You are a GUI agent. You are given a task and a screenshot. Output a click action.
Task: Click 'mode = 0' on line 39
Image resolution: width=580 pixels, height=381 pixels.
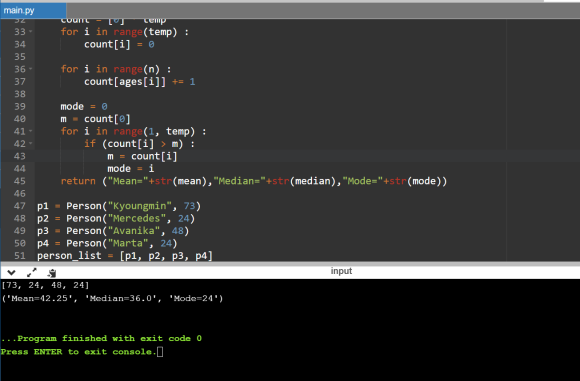click(x=84, y=107)
